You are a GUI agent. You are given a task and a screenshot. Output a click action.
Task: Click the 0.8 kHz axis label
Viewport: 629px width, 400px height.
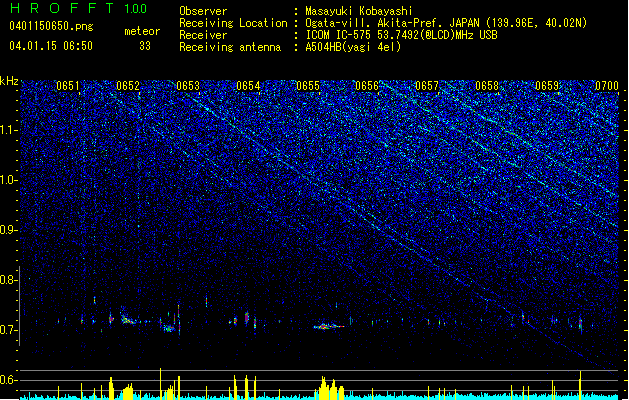click(8, 280)
